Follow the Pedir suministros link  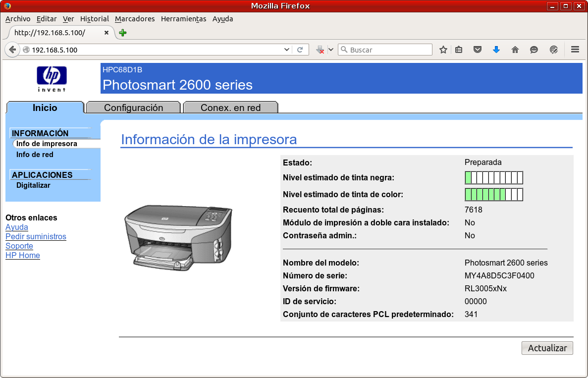coord(36,237)
